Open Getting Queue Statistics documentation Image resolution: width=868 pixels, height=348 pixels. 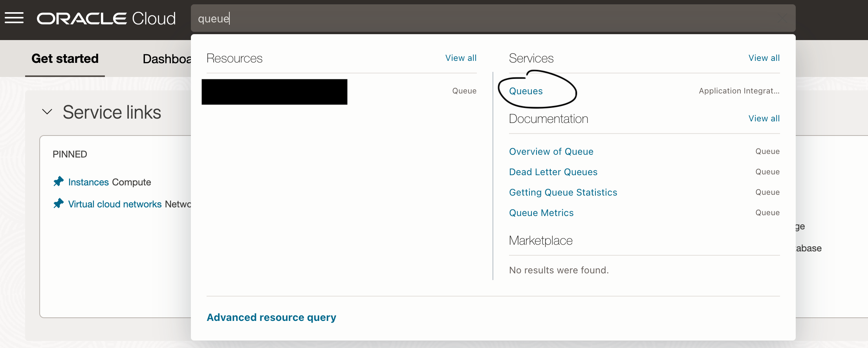point(563,192)
